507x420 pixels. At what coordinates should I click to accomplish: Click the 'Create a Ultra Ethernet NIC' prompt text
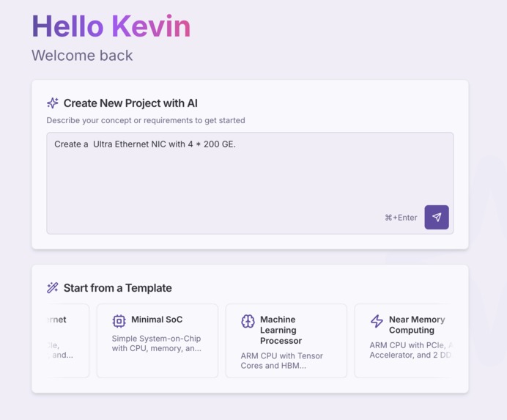(145, 144)
